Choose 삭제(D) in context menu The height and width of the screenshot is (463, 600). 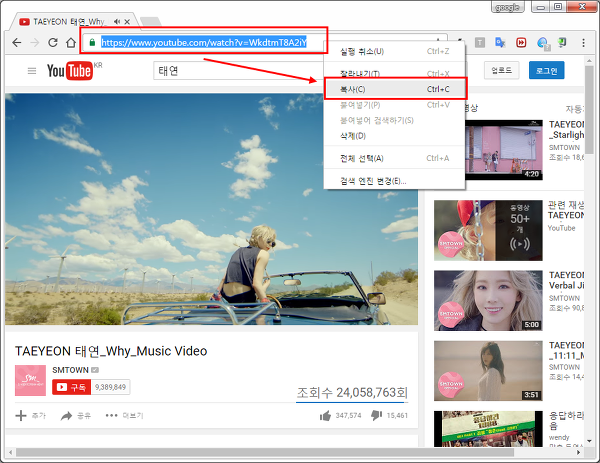pyautogui.click(x=395, y=136)
